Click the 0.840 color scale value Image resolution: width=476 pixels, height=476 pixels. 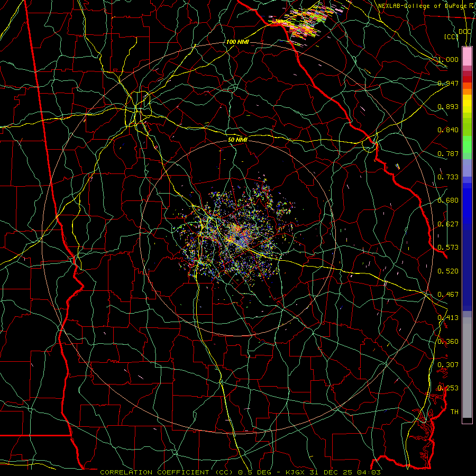(x=448, y=130)
